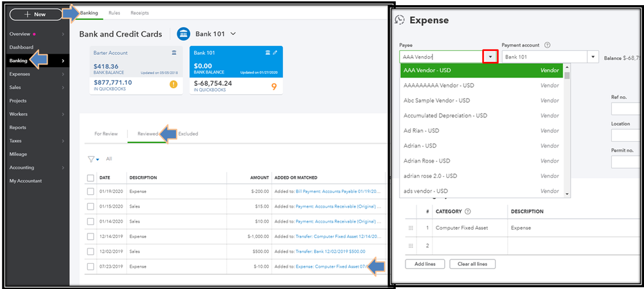
Task: Open My Accountant in the sidebar
Action: click(26, 181)
